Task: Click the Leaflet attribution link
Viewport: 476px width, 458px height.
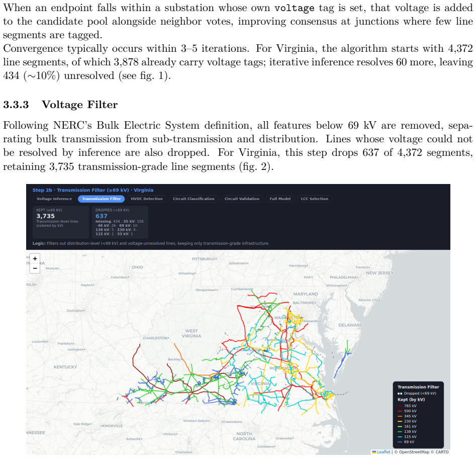Action: point(384,452)
